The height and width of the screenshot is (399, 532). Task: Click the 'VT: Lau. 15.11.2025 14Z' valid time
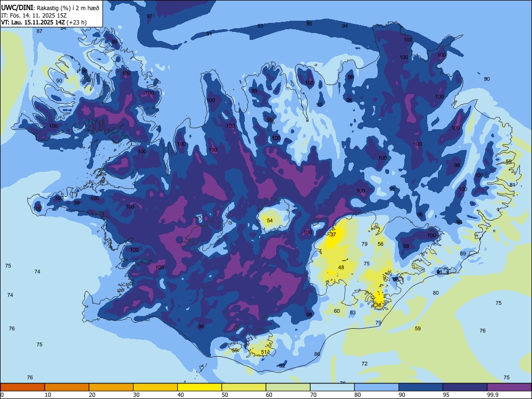tap(33, 22)
